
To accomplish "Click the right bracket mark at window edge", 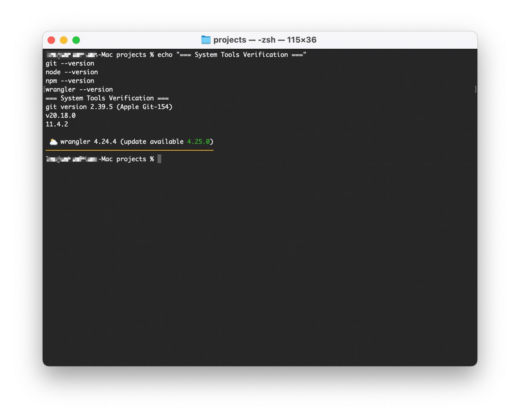I will pos(475,89).
